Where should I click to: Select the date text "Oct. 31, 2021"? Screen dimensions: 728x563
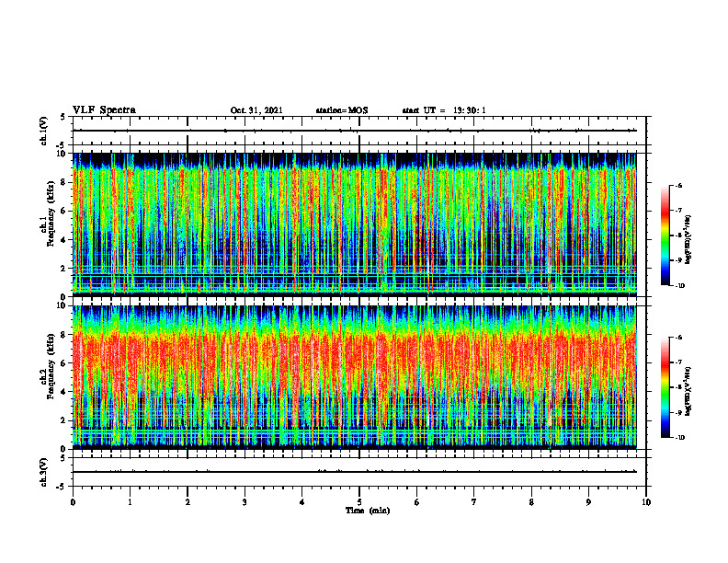click(256, 110)
